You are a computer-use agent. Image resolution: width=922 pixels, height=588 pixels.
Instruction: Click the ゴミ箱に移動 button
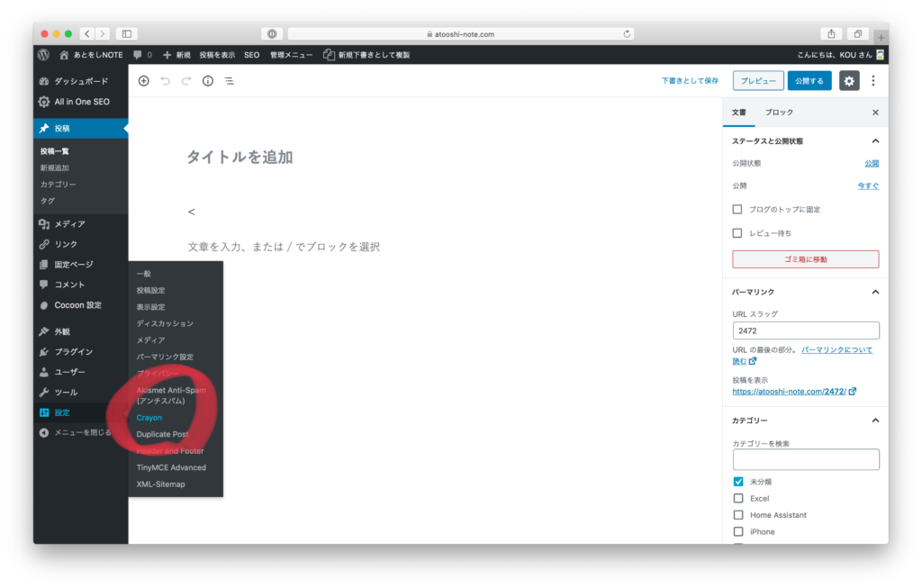pyautogui.click(x=805, y=259)
